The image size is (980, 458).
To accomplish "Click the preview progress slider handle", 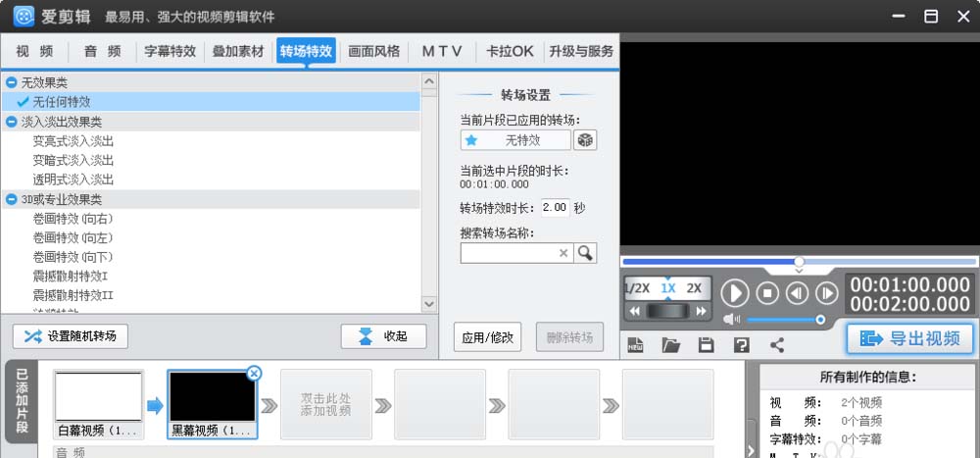I will [x=799, y=262].
